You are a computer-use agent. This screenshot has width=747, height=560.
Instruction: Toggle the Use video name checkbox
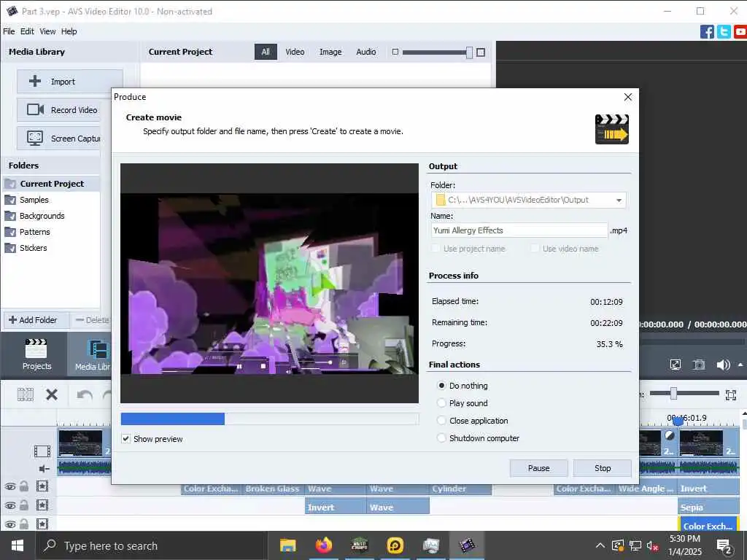pos(535,249)
